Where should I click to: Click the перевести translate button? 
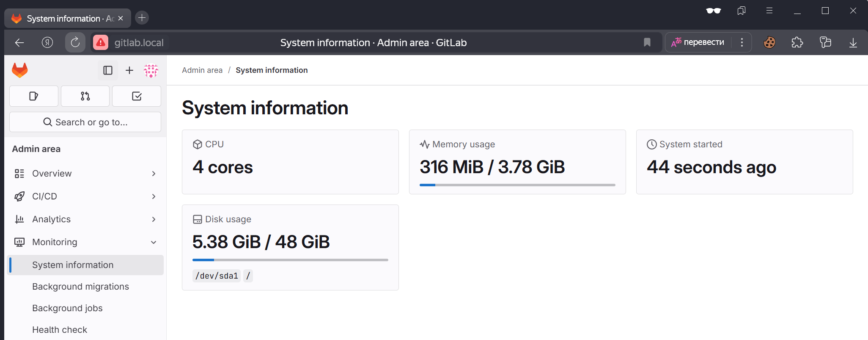pos(698,42)
